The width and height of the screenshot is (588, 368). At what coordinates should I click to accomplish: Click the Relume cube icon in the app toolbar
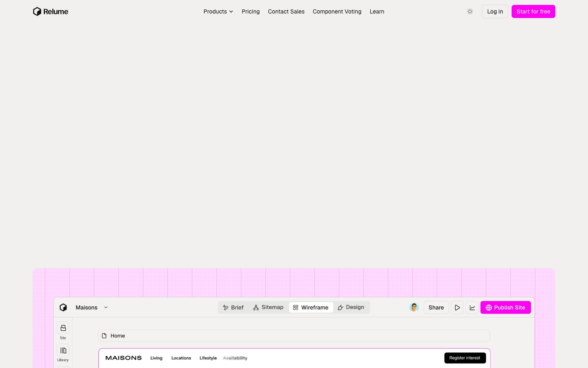coord(63,307)
